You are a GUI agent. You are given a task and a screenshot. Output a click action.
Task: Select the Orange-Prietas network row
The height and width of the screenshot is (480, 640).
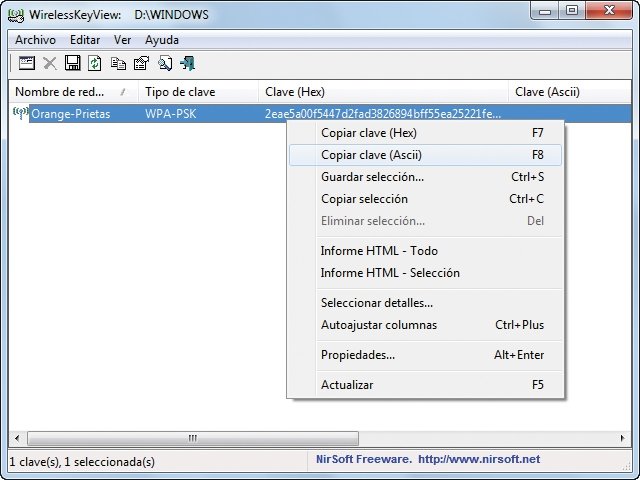point(320,113)
